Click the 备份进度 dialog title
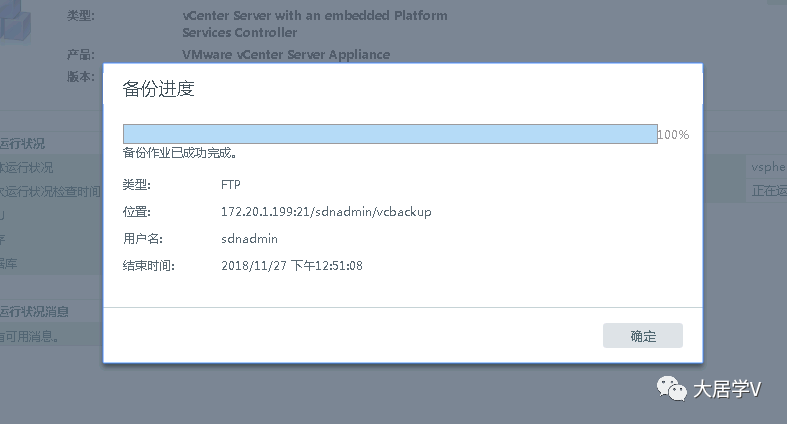The image size is (787, 424). pyautogui.click(x=158, y=89)
